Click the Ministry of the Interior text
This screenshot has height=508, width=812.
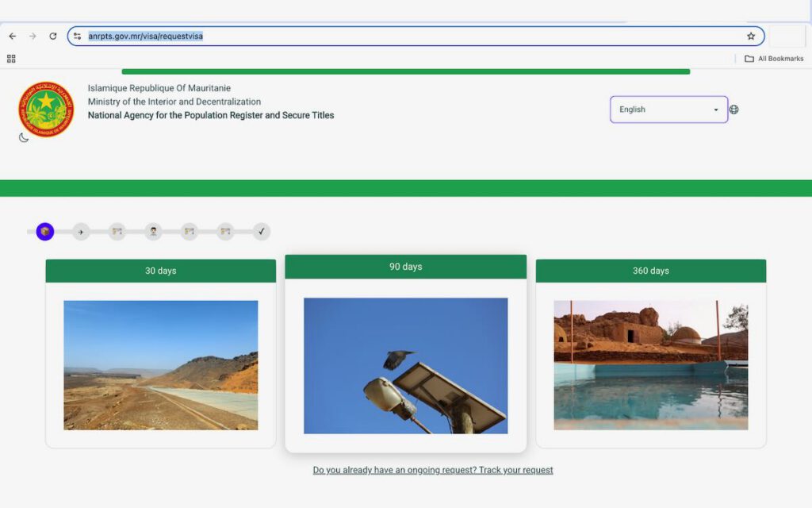[174, 102]
